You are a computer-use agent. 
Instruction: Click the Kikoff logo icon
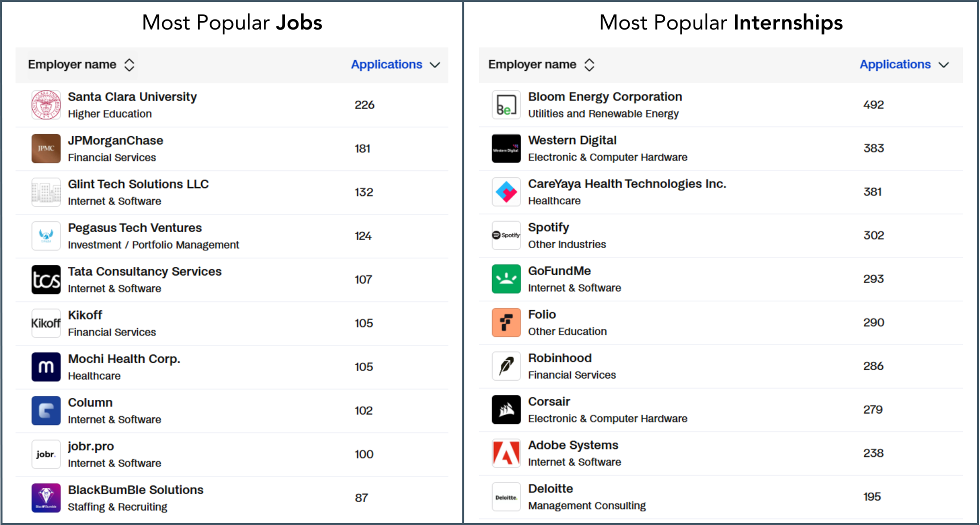point(45,323)
